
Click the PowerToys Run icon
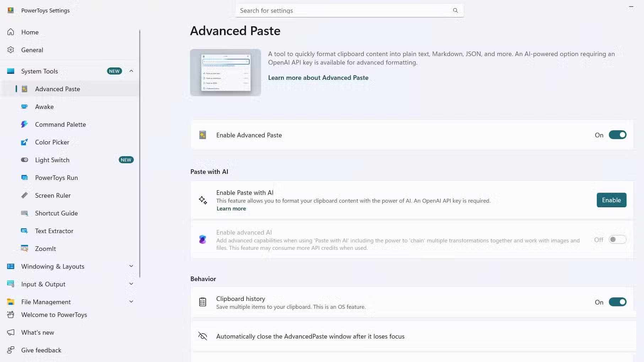pyautogui.click(x=25, y=177)
